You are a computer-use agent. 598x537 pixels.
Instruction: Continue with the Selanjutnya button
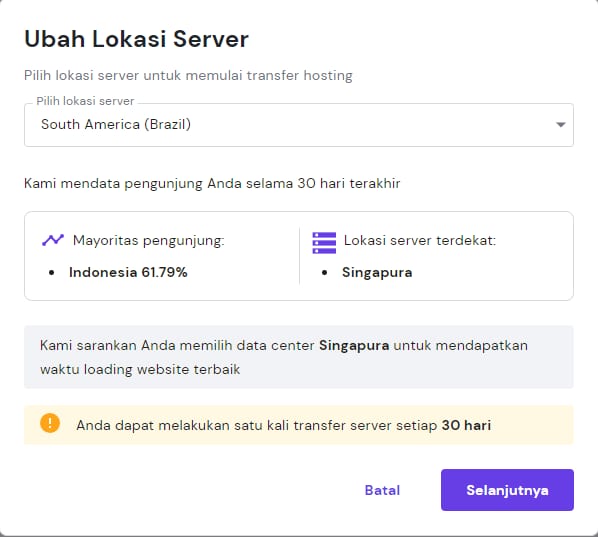[507, 490]
